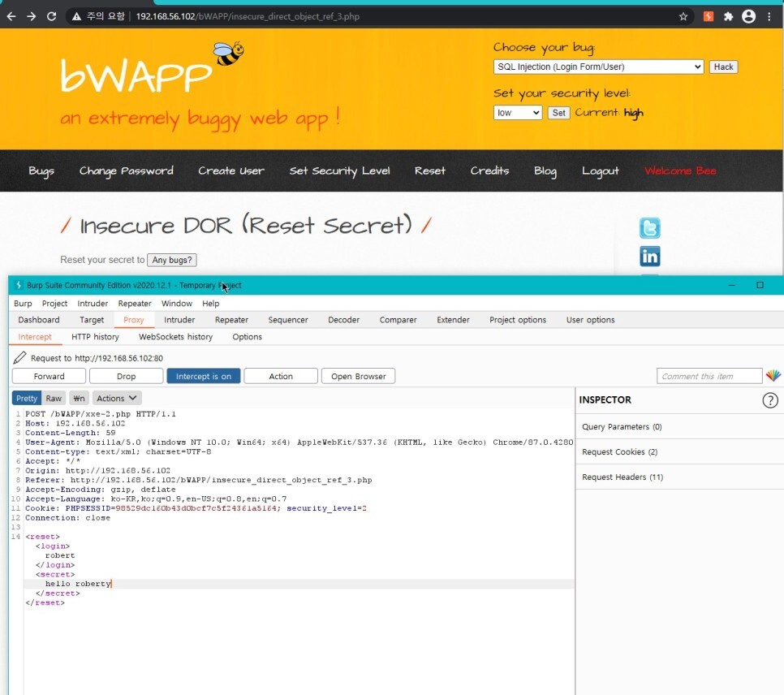The width and height of the screenshot is (784, 695).
Task: Open the Chrome extensions puzzle icon
Action: (729, 16)
